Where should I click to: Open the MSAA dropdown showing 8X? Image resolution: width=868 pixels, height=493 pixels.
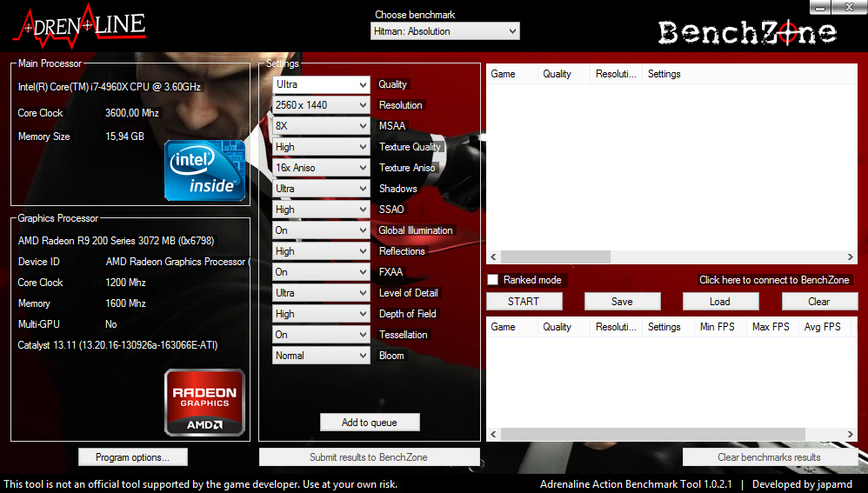coord(321,126)
